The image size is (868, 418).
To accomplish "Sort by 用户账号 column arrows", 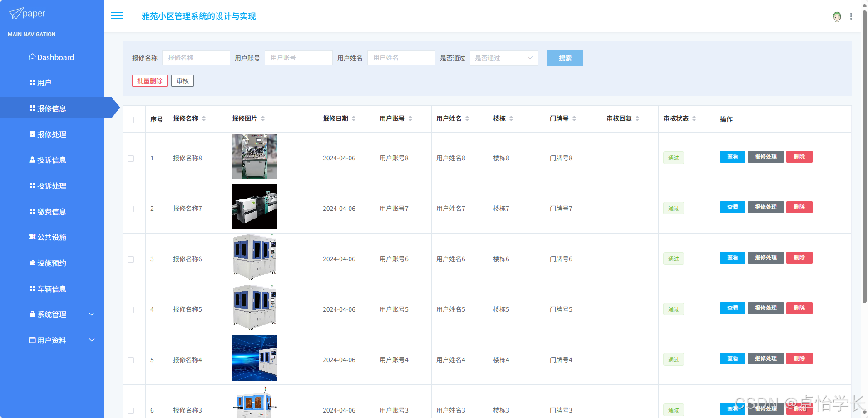I will 410,119.
